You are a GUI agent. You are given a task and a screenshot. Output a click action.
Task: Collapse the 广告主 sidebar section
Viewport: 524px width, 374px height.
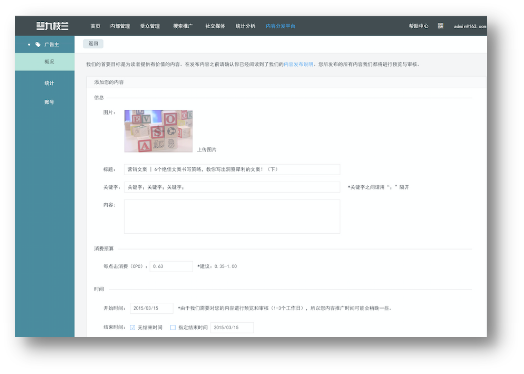pos(29,44)
